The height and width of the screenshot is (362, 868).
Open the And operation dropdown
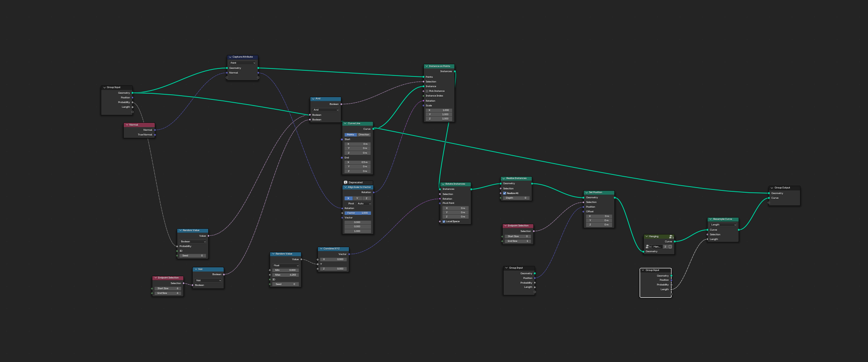(x=325, y=110)
